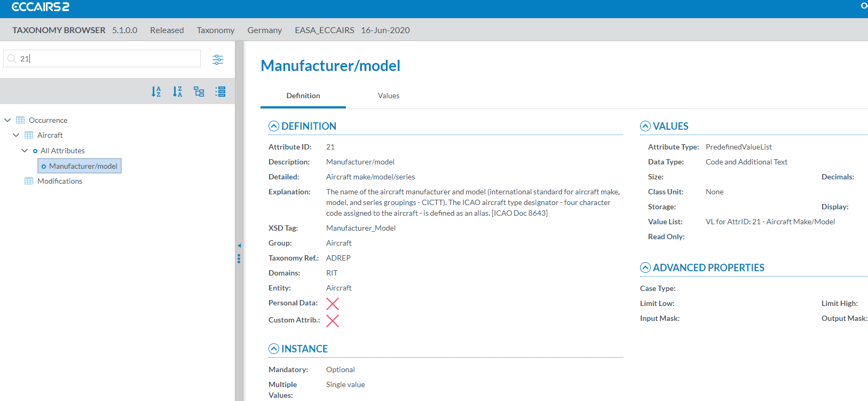Sort the tree A to Z
The height and width of the screenshot is (401, 868).
coord(156,92)
